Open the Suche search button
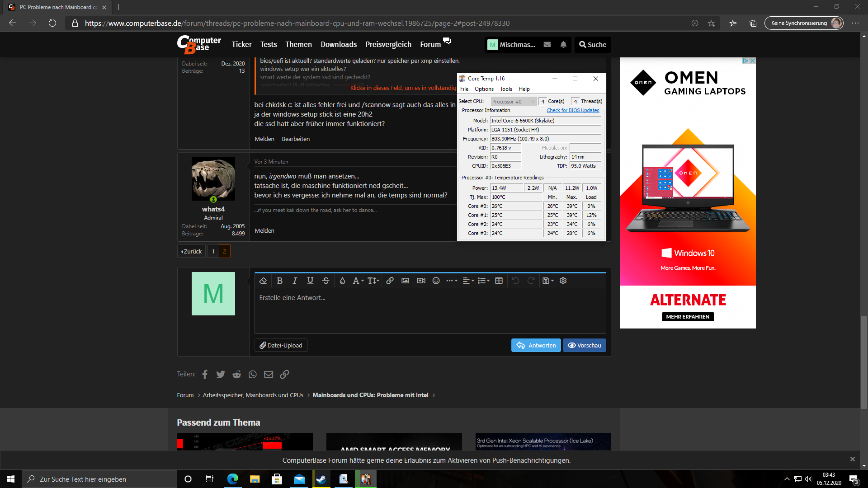The height and width of the screenshot is (488, 868). pos(593,44)
